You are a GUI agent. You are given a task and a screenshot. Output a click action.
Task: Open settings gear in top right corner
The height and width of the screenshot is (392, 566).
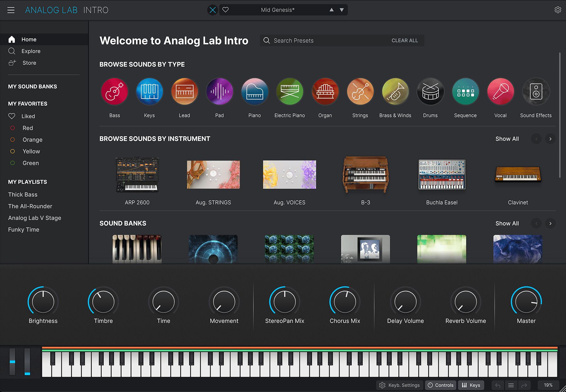pyautogui.click(x=558, y=10)
